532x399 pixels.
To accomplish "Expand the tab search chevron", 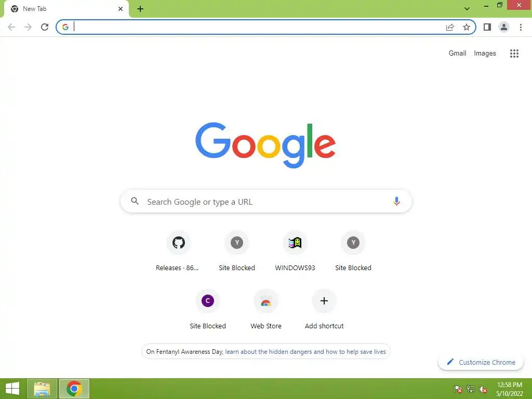I will point(467,8).
